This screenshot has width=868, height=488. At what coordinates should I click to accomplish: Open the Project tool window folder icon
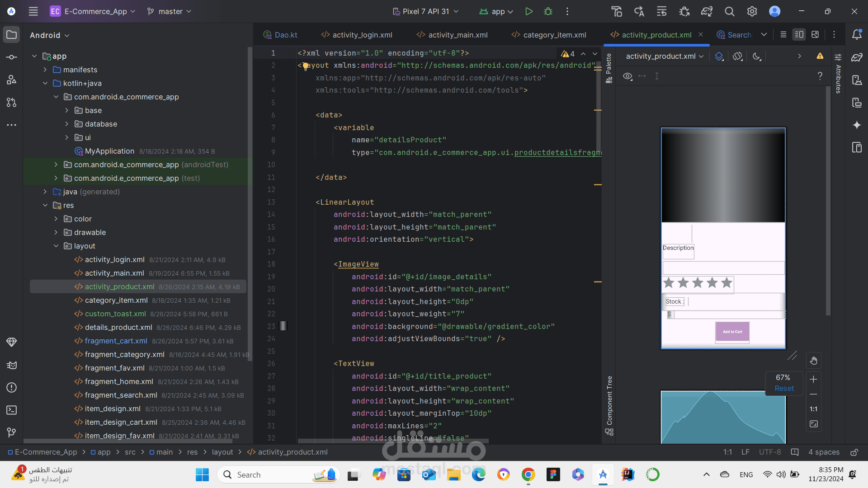pos(12,35)
